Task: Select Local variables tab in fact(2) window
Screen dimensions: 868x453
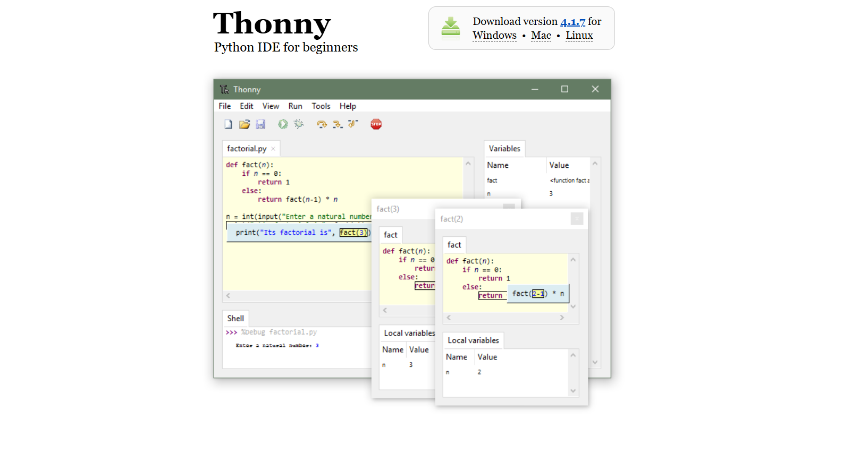Action: click(473, 340)
